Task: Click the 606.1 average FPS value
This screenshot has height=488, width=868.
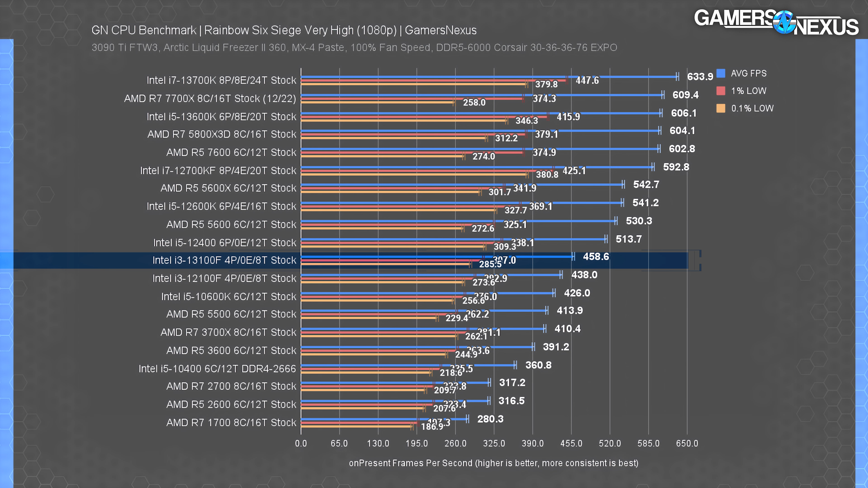Action: [x=684, y=113]
